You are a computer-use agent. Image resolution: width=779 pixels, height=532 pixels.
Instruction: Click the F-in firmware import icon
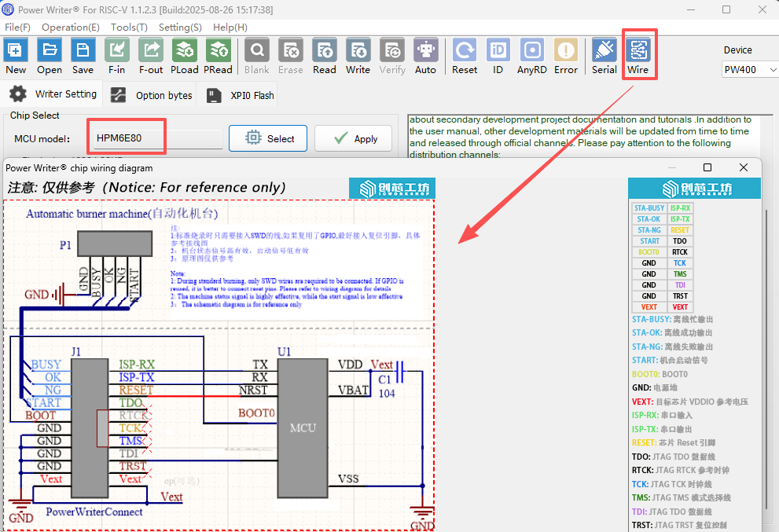pos(117,57)
